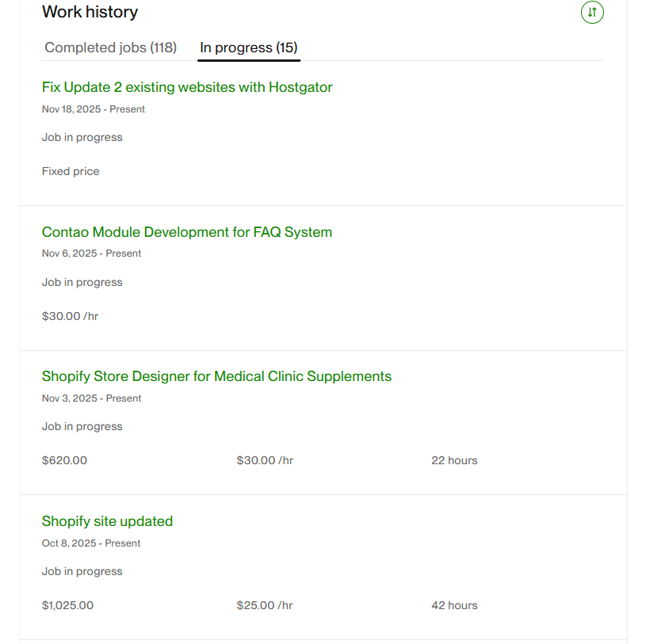The height and width of the screenshot is (644, 665).
Task: Click the Nov 3, 2025 - Present date
Action: pyautogui.click(x=92, y=398)
